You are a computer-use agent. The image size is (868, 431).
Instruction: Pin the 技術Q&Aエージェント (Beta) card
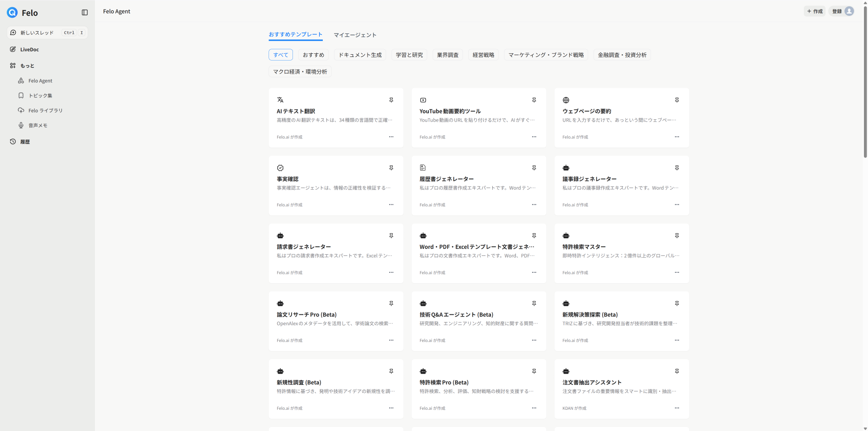click(x=534, y=304)
